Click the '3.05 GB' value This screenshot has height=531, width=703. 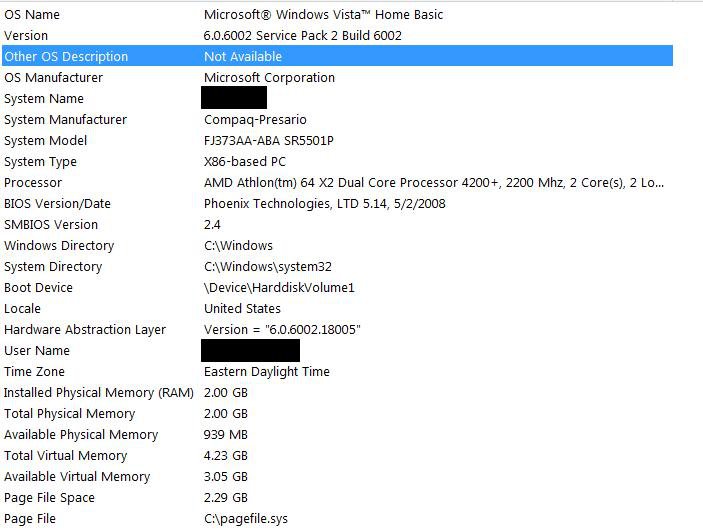tap(226, 477)
